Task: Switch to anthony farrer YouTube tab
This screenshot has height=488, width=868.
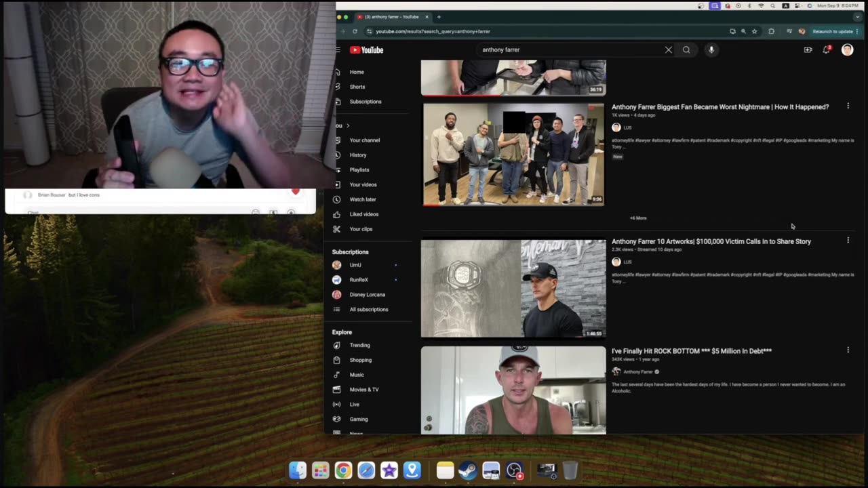Action: [393, 17]
